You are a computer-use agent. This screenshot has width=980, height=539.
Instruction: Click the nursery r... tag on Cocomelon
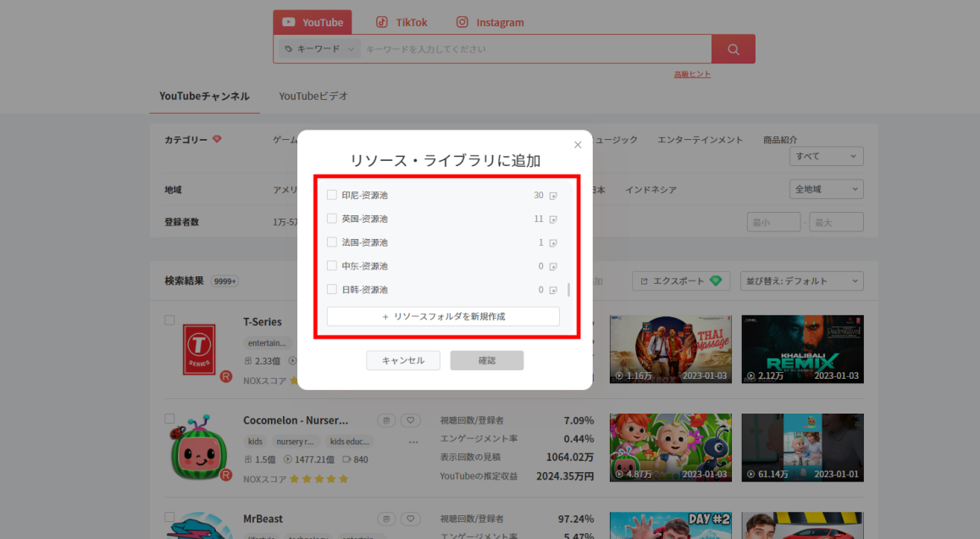coord(295,442)
